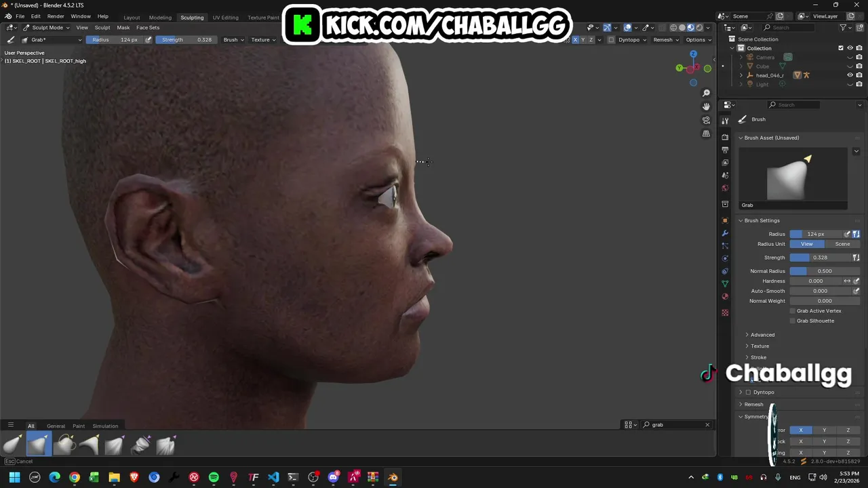Click the viewport pan hand icon
The height and width of the screenshot is (488, 868).
[706, 106]
